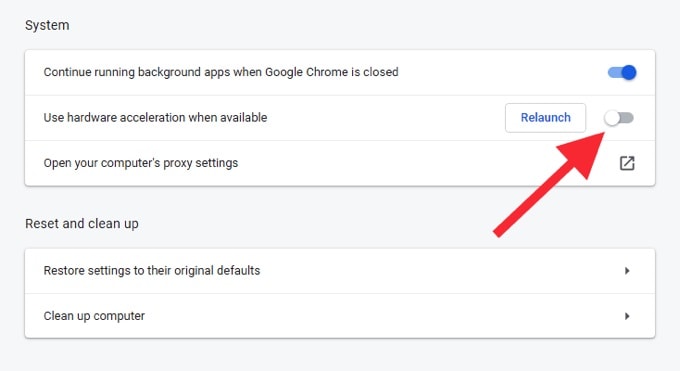Select the Reset and clean up heading

(82, 223)
